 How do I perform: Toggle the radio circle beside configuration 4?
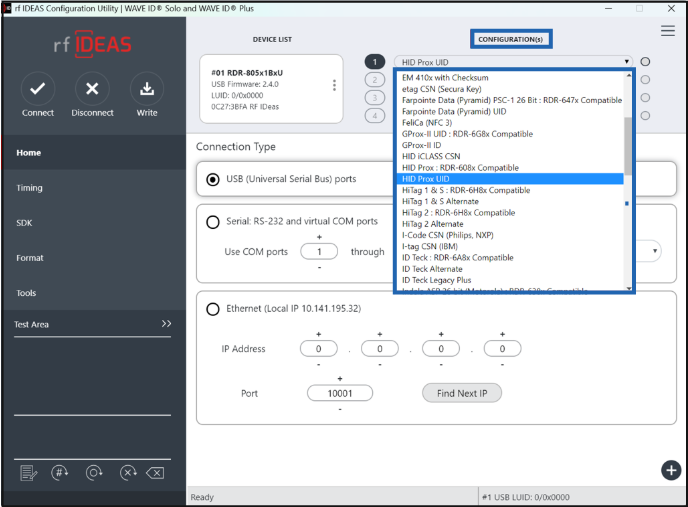pos(645,115)
